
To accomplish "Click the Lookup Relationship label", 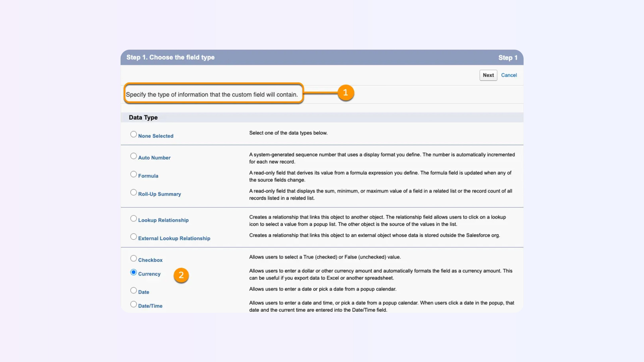I will pos(163,220).
